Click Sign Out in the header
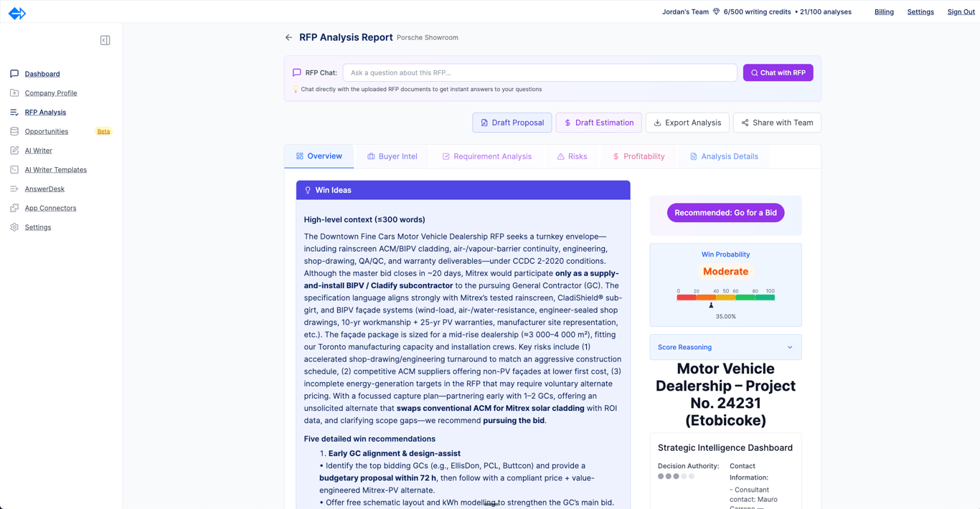This screenshot has width=980, height=509. pyautogui.click(x=961, y=11)
